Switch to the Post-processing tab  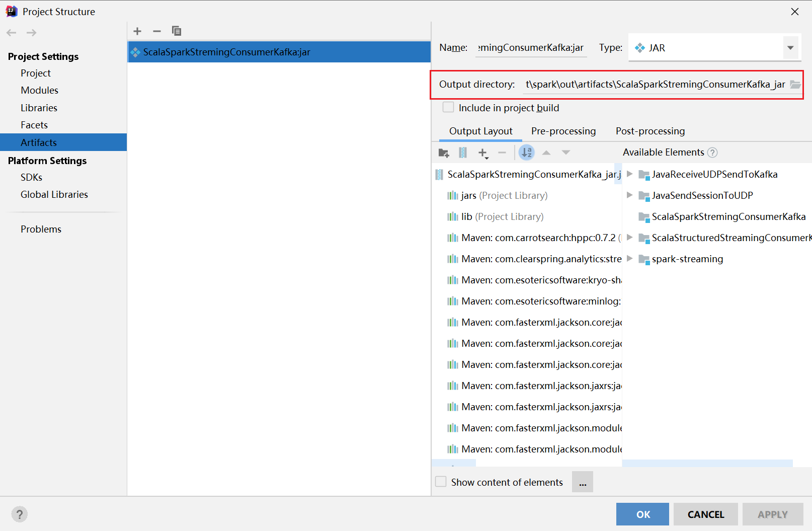[650, 131]
